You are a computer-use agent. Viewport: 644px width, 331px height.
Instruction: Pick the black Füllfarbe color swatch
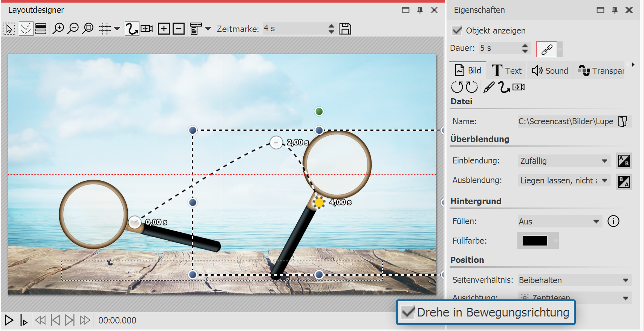pos(535,241)
